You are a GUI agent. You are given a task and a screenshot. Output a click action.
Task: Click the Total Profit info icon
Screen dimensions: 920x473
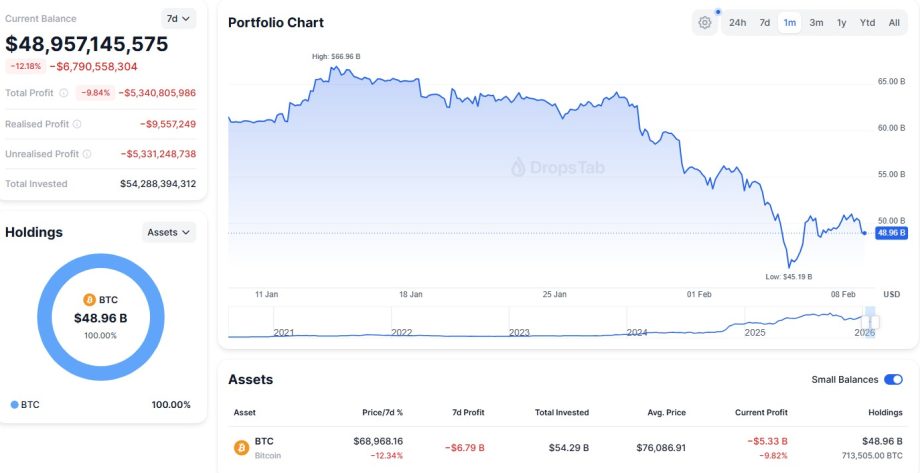point(64,93)
